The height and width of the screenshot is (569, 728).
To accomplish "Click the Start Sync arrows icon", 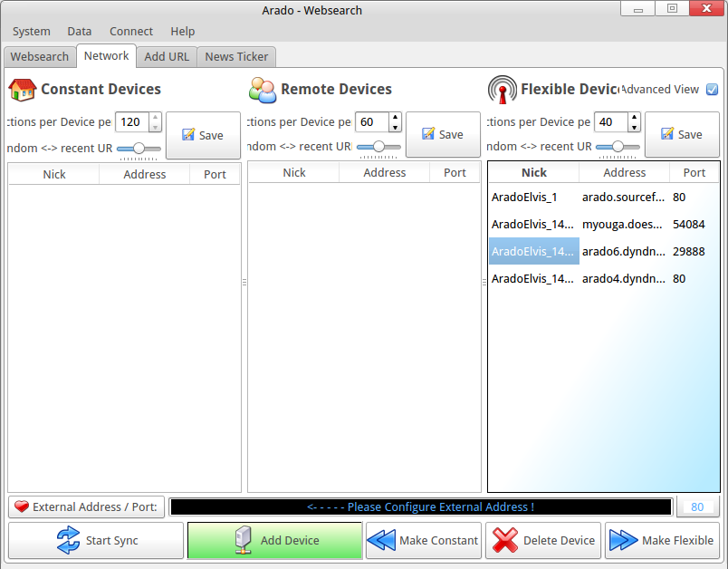I will [68, 540].
